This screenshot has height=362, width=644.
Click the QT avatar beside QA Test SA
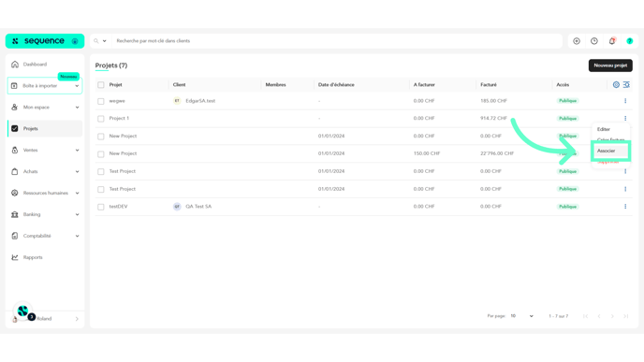pyautogui.click(x=177, y=207)
